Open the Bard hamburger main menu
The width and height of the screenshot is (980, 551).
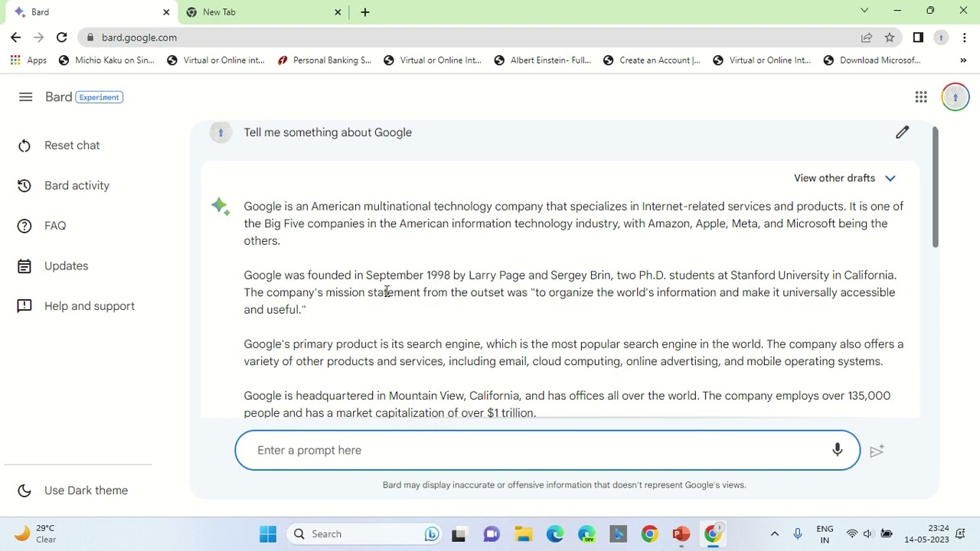pyautogui.click(x=25, y=97)
